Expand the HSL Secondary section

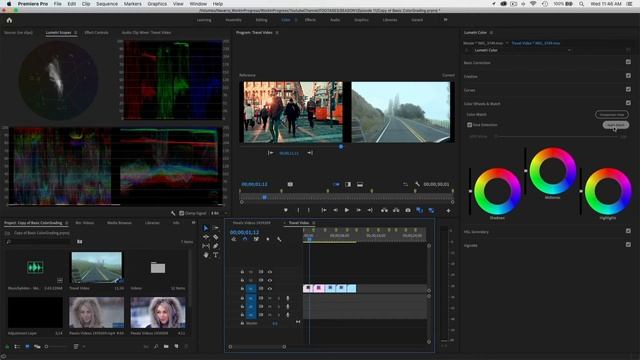[x=476, y=232]
